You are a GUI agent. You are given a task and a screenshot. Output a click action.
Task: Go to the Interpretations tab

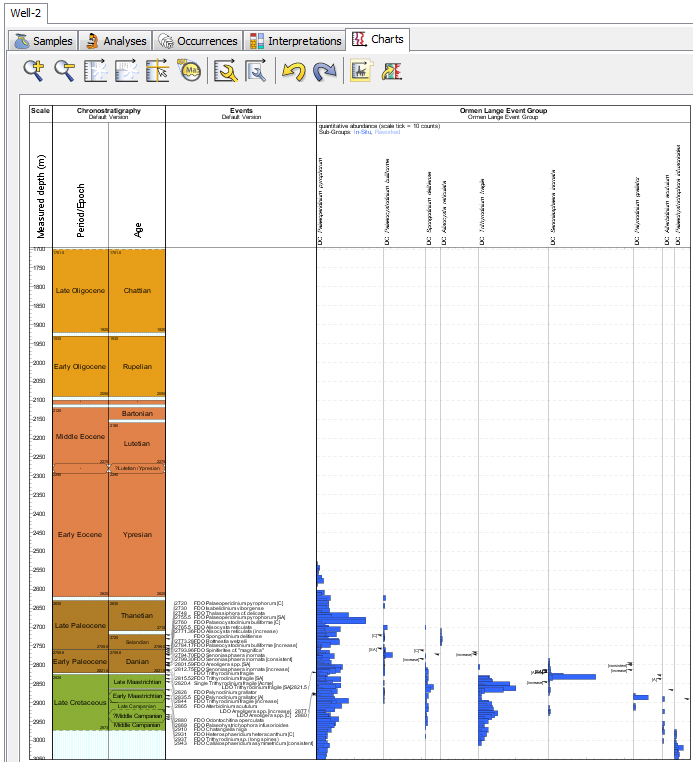(x=295, y=41)
